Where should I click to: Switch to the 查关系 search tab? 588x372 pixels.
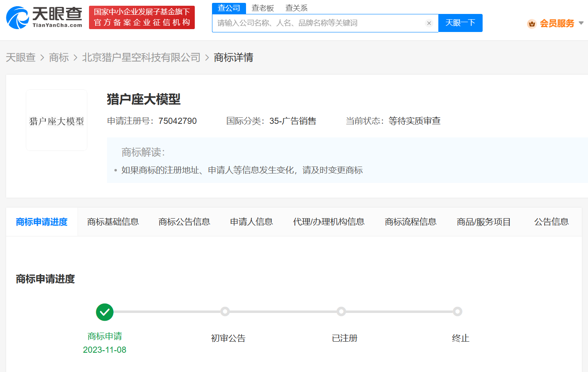pyautogui.click(x=296, y=8)
